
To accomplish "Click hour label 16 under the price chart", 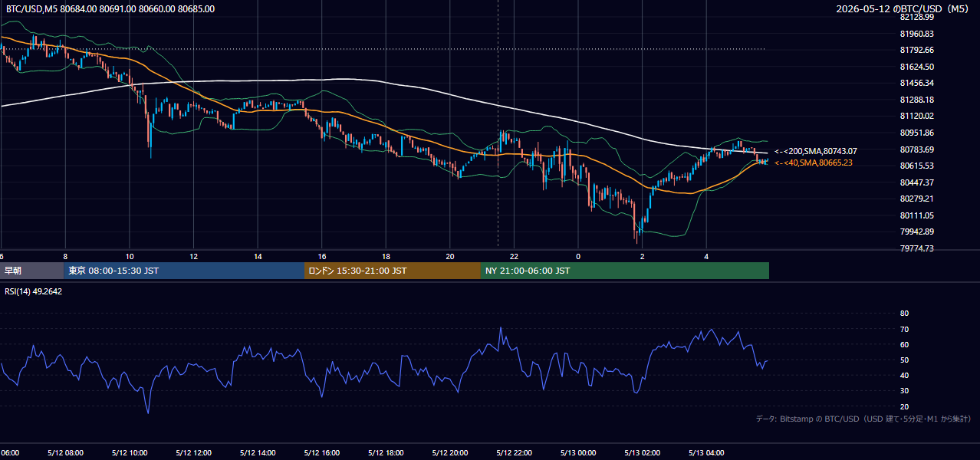I will 322,257.
